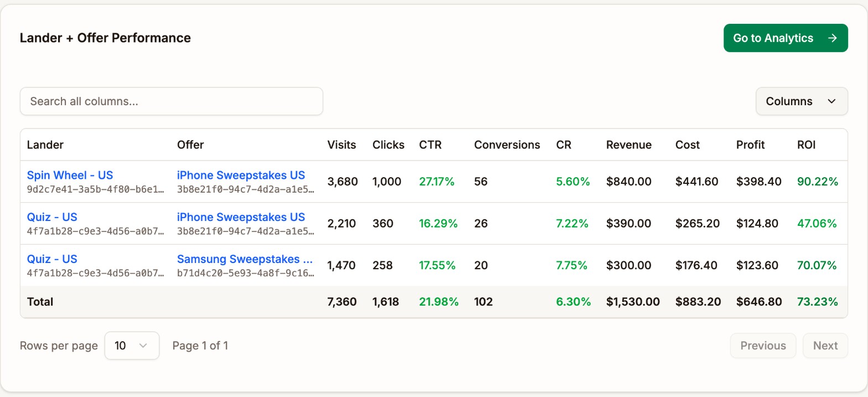The width and height of the screenshot is (868, 397).
Task: Select total revenue $1,530.00
Action: click(x=633, y=302)
